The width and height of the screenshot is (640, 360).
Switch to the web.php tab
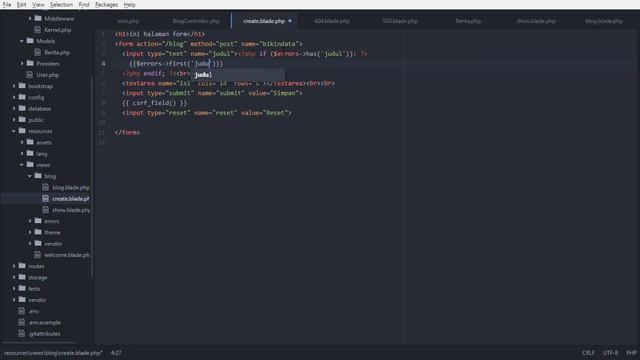[128, 21]
